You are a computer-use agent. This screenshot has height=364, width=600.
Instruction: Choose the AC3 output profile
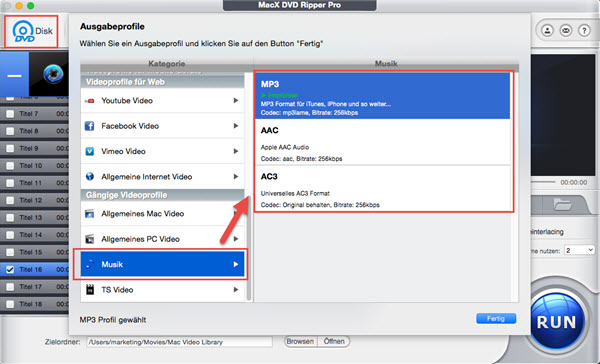point(383,188)
